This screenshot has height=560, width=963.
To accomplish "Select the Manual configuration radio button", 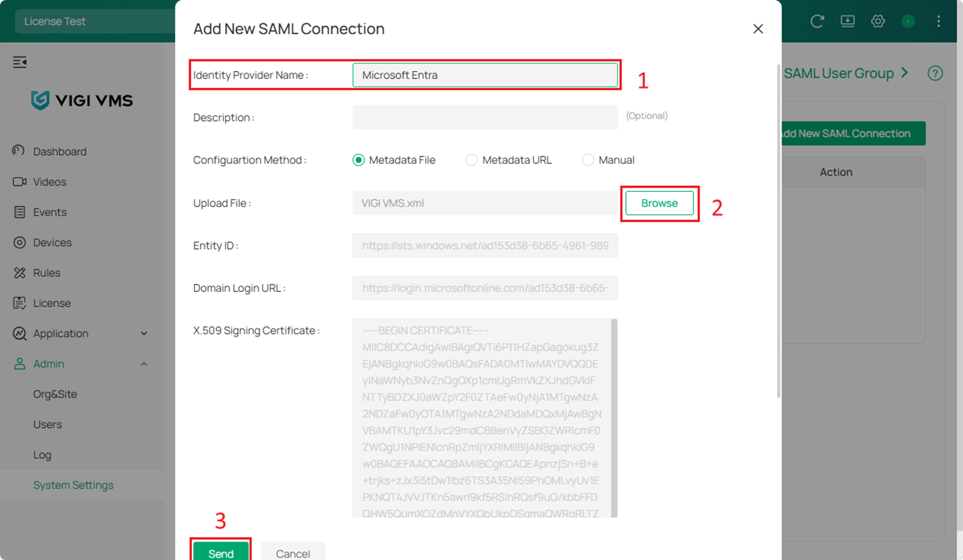I will [588, 160].
